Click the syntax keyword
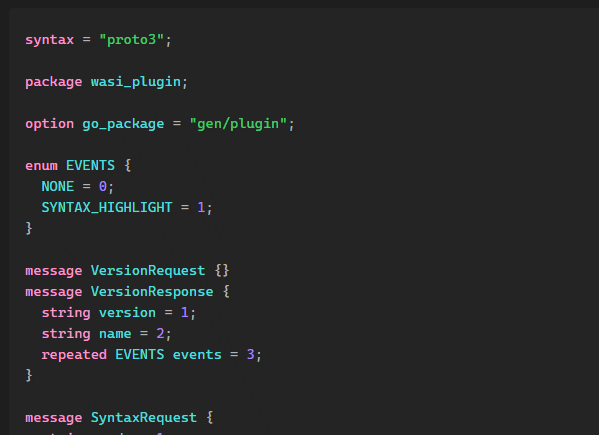Image resolution: width=599 pixels, height=435 pixels. [50, 40]
